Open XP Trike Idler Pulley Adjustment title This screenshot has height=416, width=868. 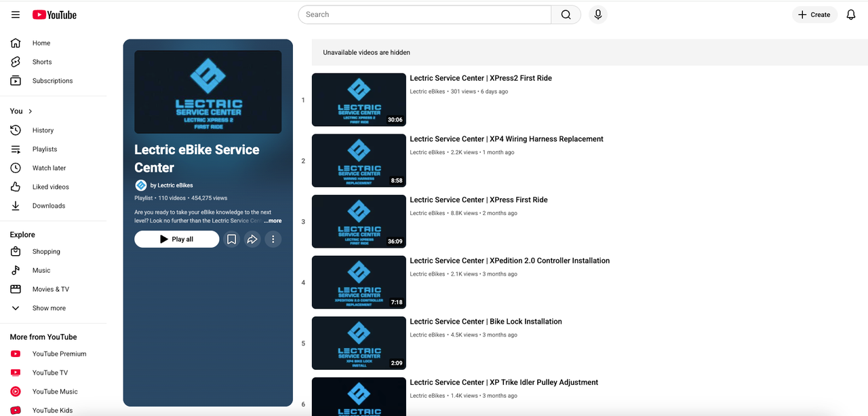(504, 383)
